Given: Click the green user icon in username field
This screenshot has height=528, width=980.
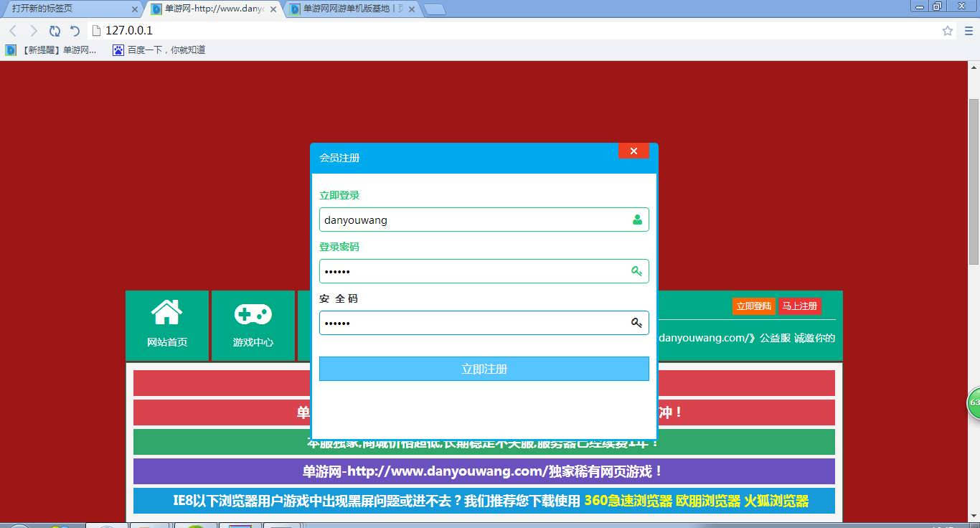Looking at the screenshot, I should click(x=637, y=220).
